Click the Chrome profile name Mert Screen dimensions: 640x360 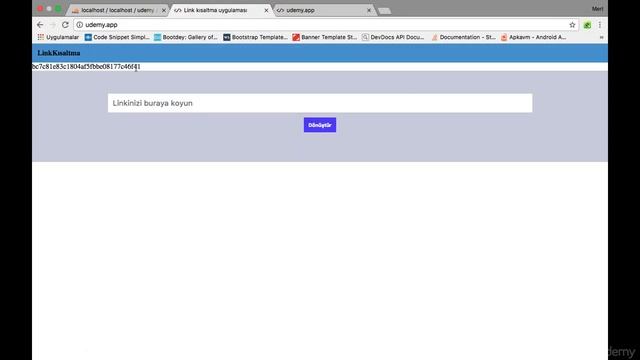tap(597, 9)
